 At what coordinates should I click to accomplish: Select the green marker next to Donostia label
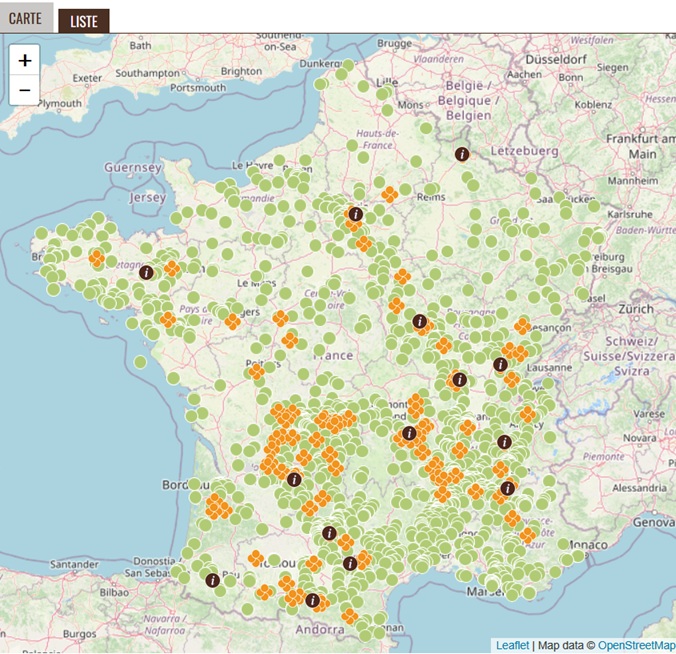[x=177, y=572]
